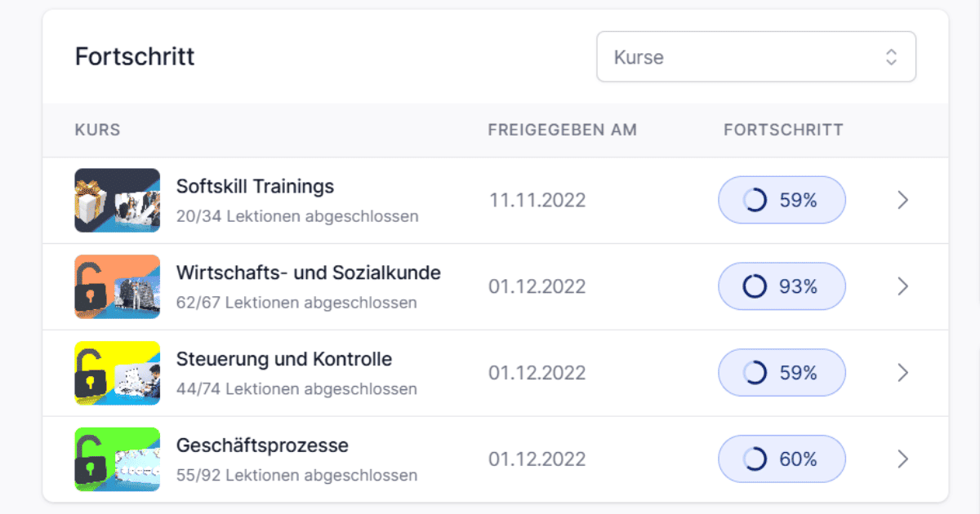Image resolution: width=980 pixels, height=514 pixels.
Task: Expand Geschäftsprozesse row chevron
Action: point(902,459)
